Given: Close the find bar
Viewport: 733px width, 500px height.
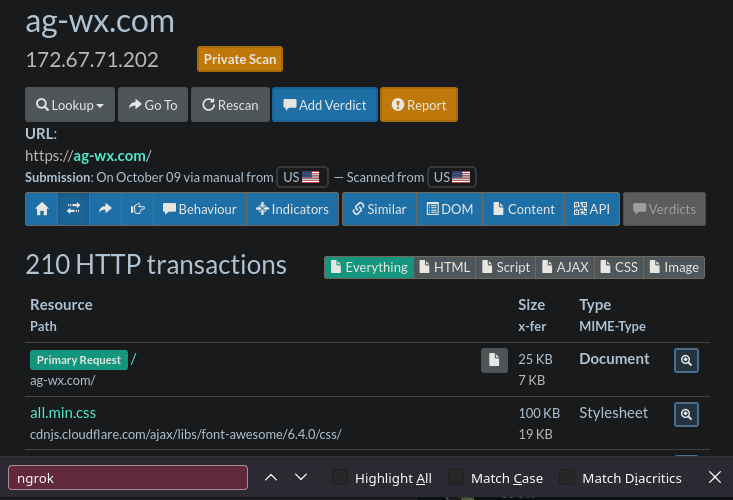Looking at the screenshot, I should [x=714, y=478].
